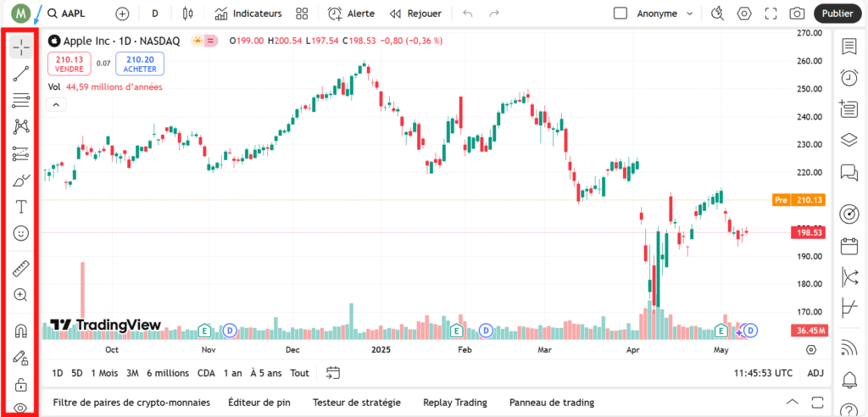Open the Panneau de trading tab
This screenshot has width=868, height=417.
pos(552,403)
